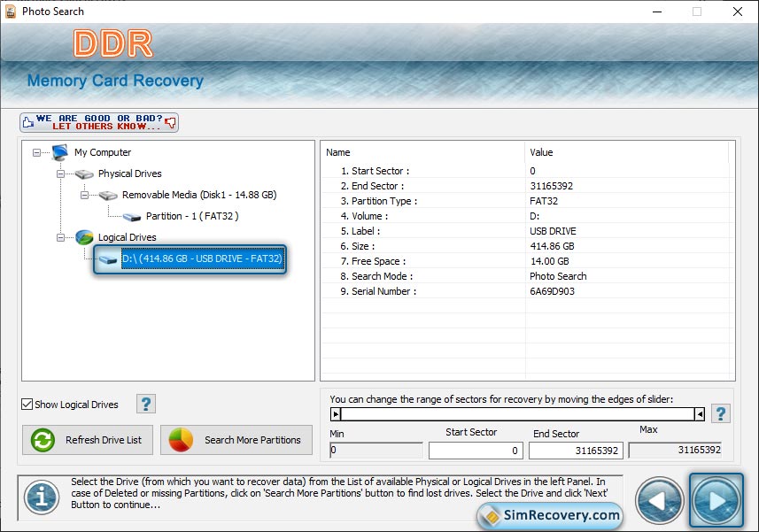Click the value 414.86 GB in table
The height and width of the screenshot is (532, 759).
[552, 246]
